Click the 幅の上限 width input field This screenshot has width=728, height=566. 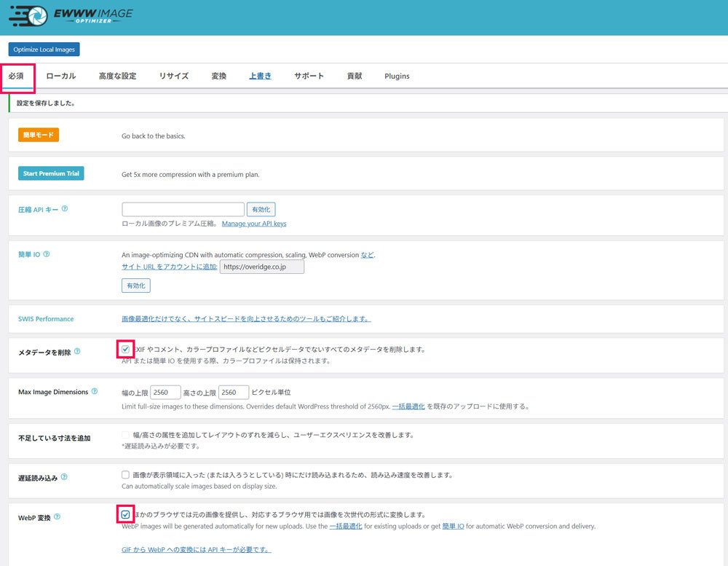point(165,392)
